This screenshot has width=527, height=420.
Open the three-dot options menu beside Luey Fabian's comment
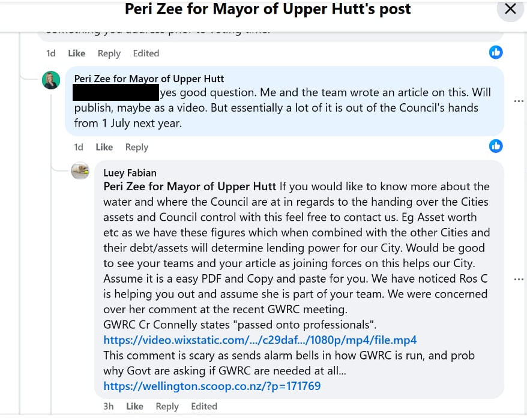click(519, 279)
